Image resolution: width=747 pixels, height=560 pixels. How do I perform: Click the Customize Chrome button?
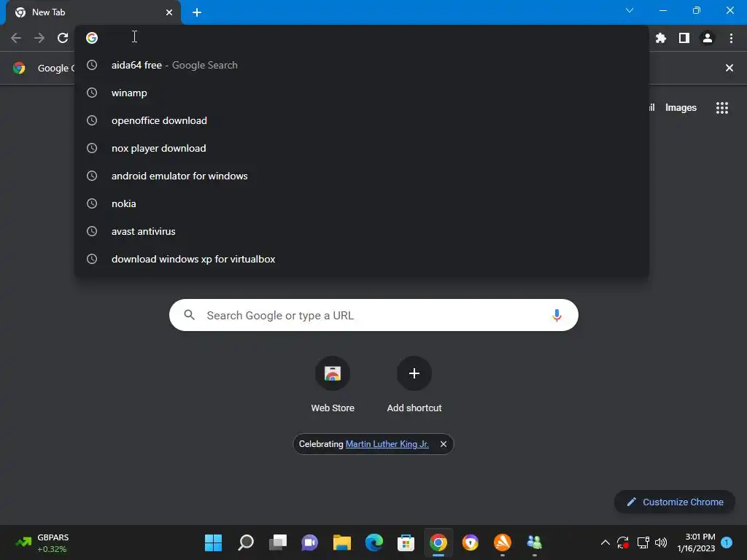(x=675, y=502)
